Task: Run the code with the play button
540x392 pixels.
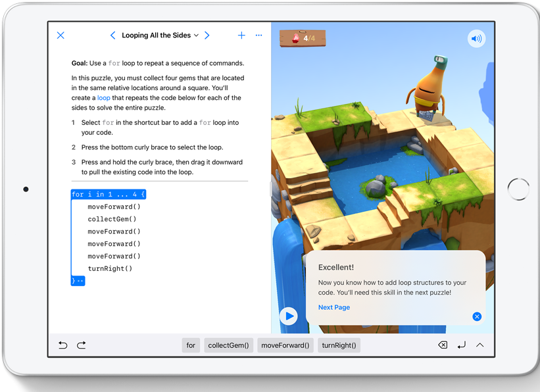Action: pyautogui.click(x=289, y=316)
